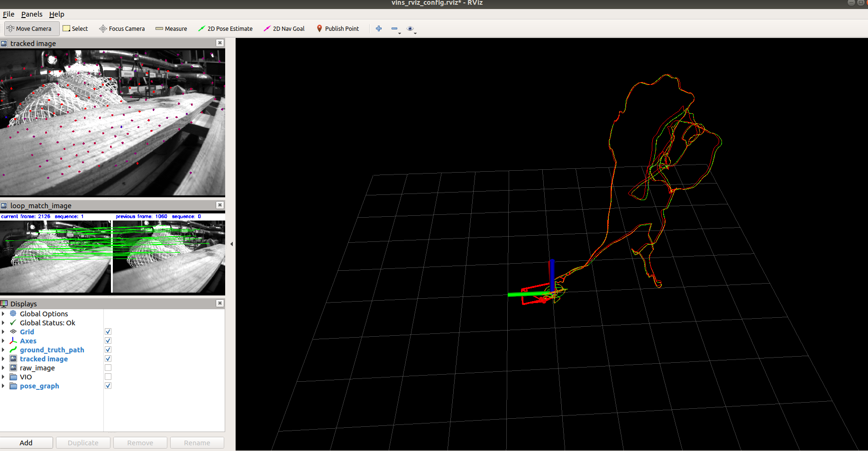Uncheck the Axes display checkbox
This screenshot has height=451, width=868.
click(108, 341)
